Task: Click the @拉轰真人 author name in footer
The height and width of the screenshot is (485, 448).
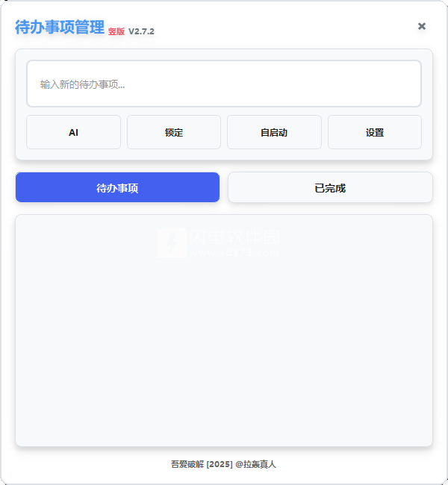Action: click(256, 464)
